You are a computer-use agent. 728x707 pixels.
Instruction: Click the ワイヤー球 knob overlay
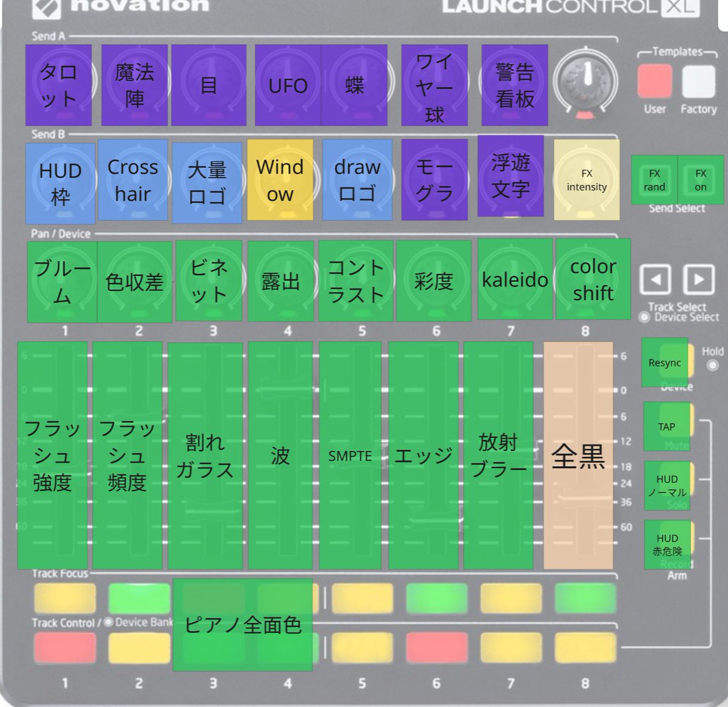[x=434, y=85]
